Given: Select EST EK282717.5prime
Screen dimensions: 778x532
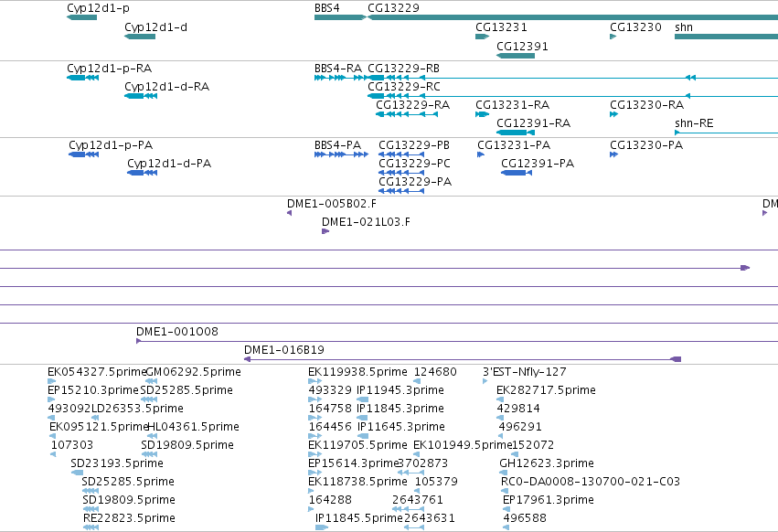Looking at the screenshot, I should click(x=547, y=390).
